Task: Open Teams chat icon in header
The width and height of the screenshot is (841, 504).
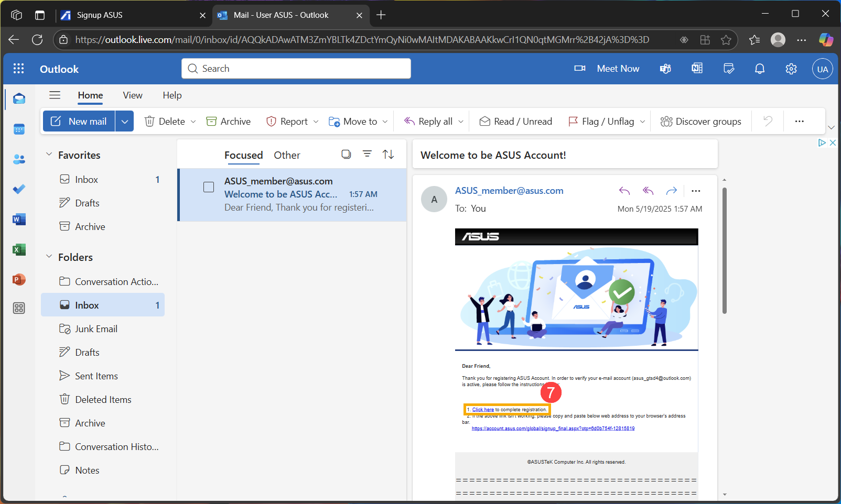Action: [x=665, y=69]
